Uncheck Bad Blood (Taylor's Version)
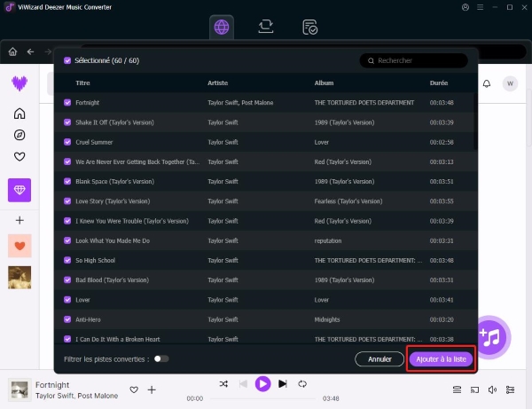The width and height of the screenshot is (532, 409). [x=67, y=279]
